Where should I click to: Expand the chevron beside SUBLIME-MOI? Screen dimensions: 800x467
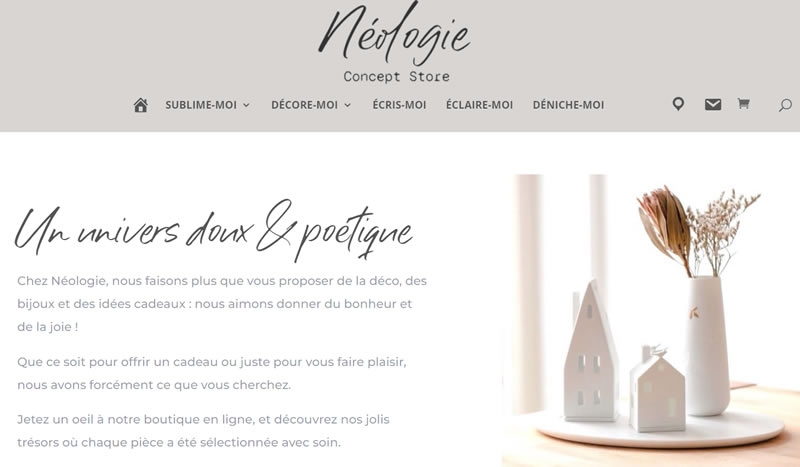pos(246,105)
